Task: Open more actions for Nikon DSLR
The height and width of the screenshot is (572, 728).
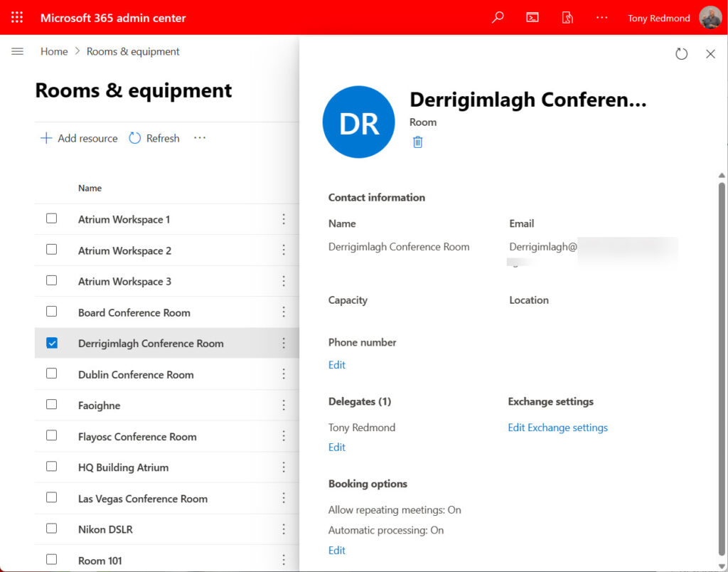Action: (x=284, y=529)
